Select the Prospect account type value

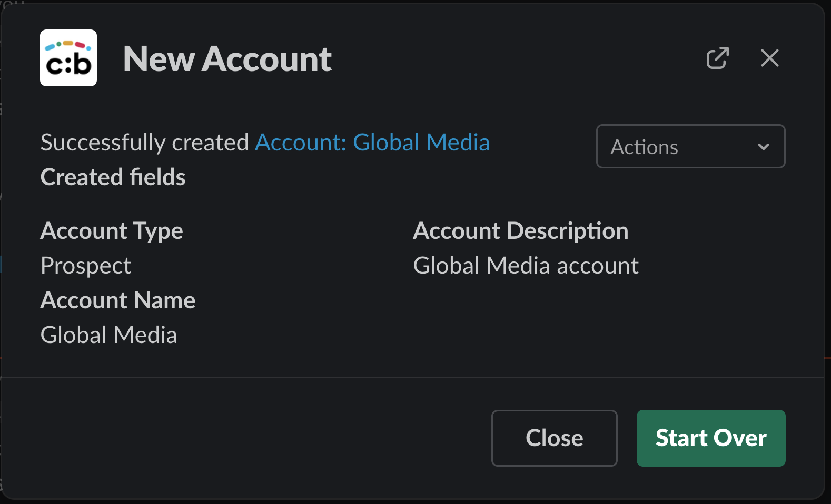point(86,266)
